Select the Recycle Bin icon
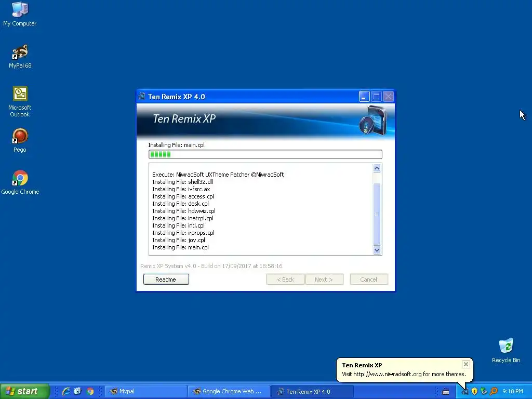532x399 pixels. click(x=506, y=351)
